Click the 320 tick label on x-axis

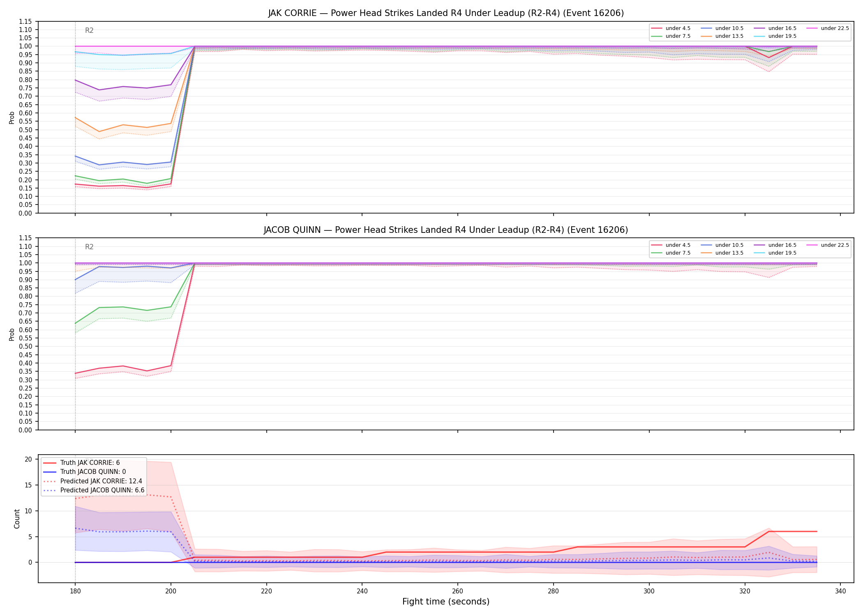tap(745, 591)
